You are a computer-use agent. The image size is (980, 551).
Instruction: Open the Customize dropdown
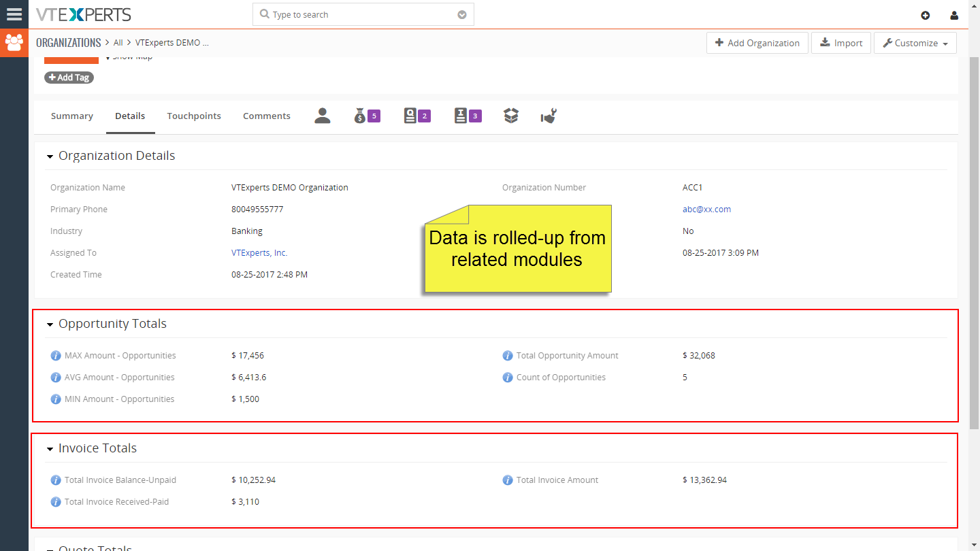pyautogui.click(x=915, y=43)
